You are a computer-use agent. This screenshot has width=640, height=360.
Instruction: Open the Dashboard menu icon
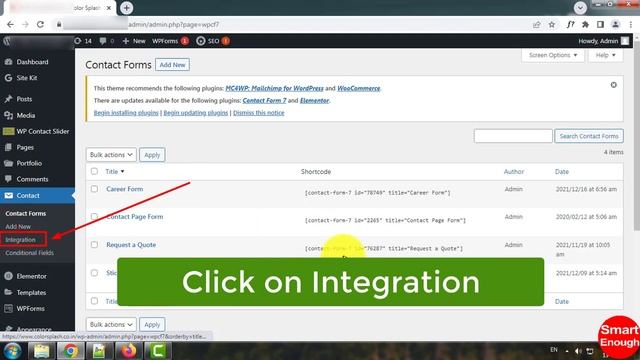tap(8, 62)
